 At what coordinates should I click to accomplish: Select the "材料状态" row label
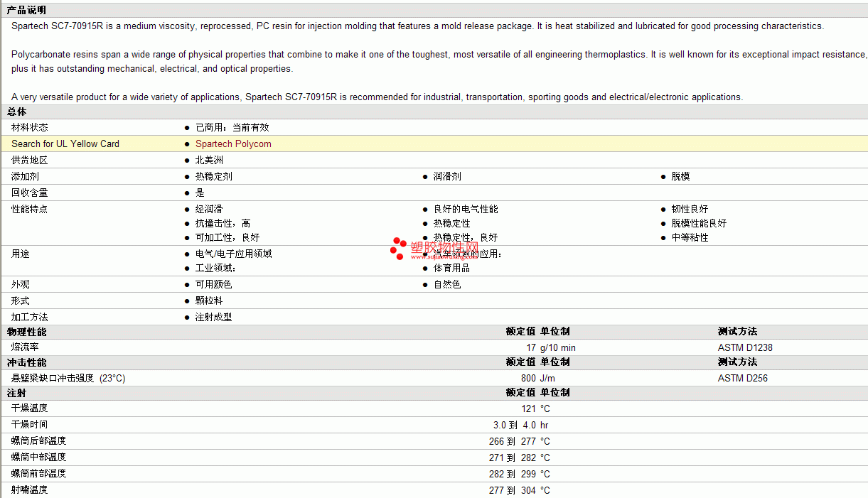click(30, 127)
